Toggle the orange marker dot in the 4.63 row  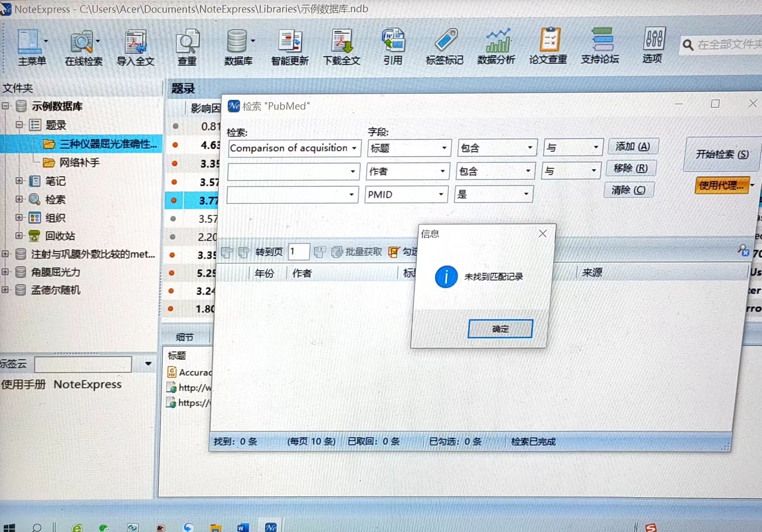175,145
